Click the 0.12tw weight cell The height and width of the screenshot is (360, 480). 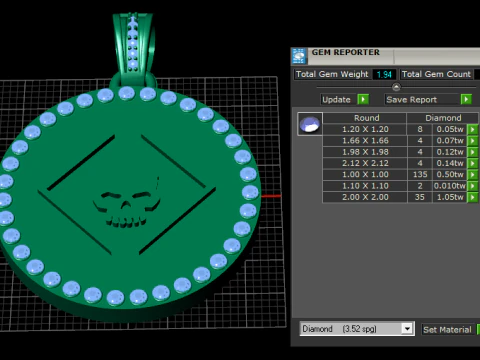click(450, 152)
